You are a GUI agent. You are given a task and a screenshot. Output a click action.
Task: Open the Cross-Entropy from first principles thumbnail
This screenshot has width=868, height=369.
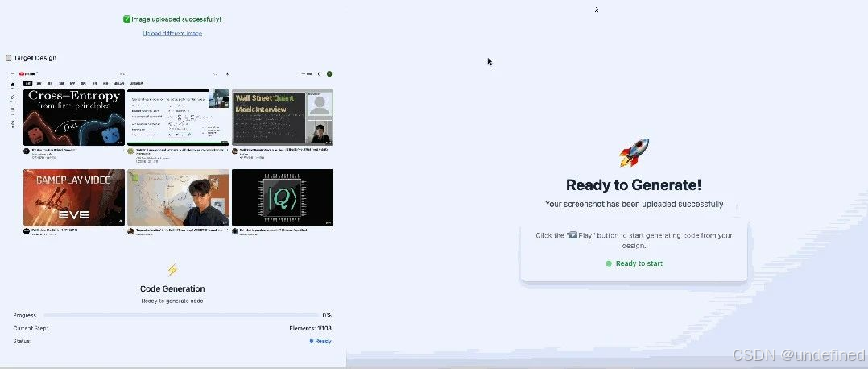(74, 118)
